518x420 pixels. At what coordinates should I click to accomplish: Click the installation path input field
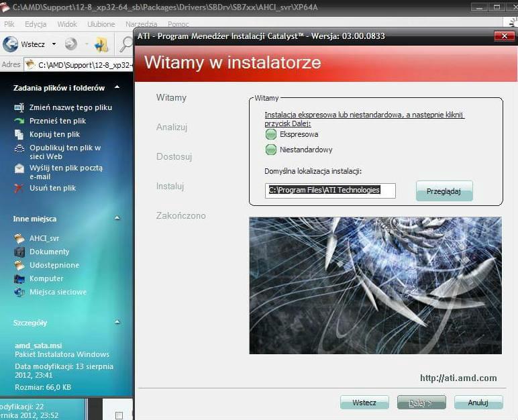(330, 191)
